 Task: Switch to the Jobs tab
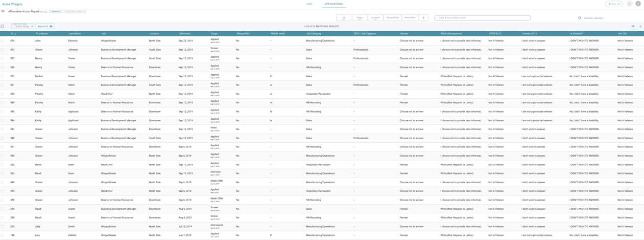[309, 4]
